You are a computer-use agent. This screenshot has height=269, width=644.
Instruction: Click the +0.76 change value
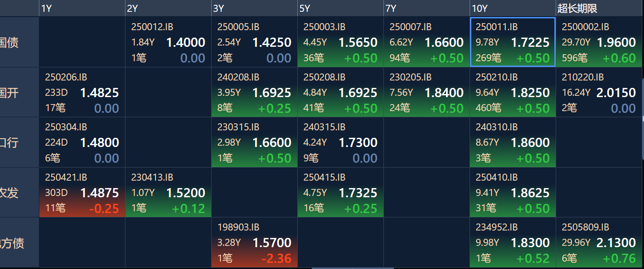(619, 259)
